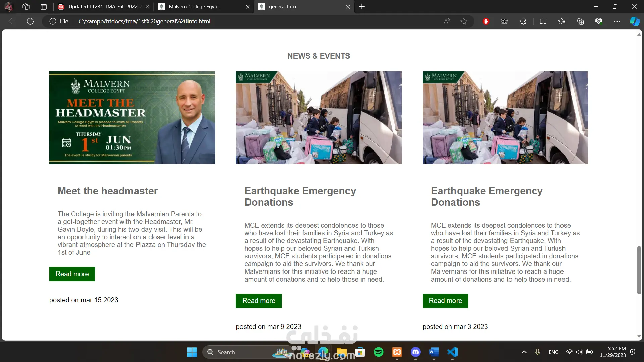Screen dimensions: 644x362
Task: Click the address bar showing 1st general info.html
Action: (x=145, y=21)
